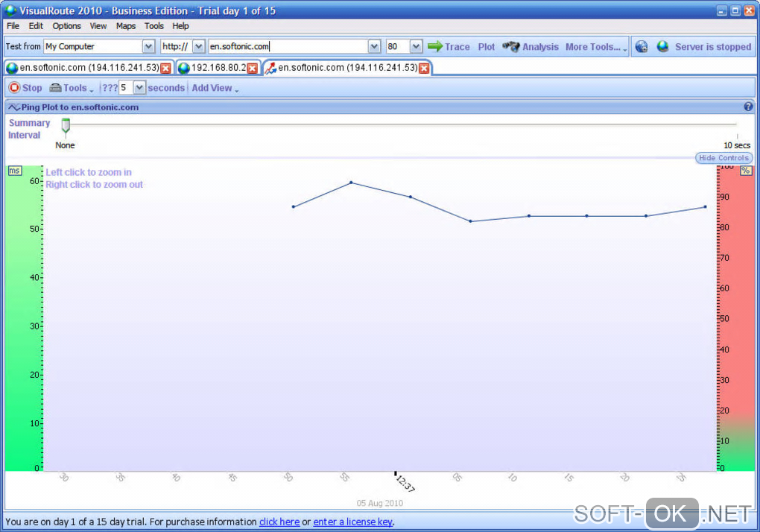Click the Ping Plot title icon
The height and width of the screenshot is (532, 760).
click(x=14, y=107)
